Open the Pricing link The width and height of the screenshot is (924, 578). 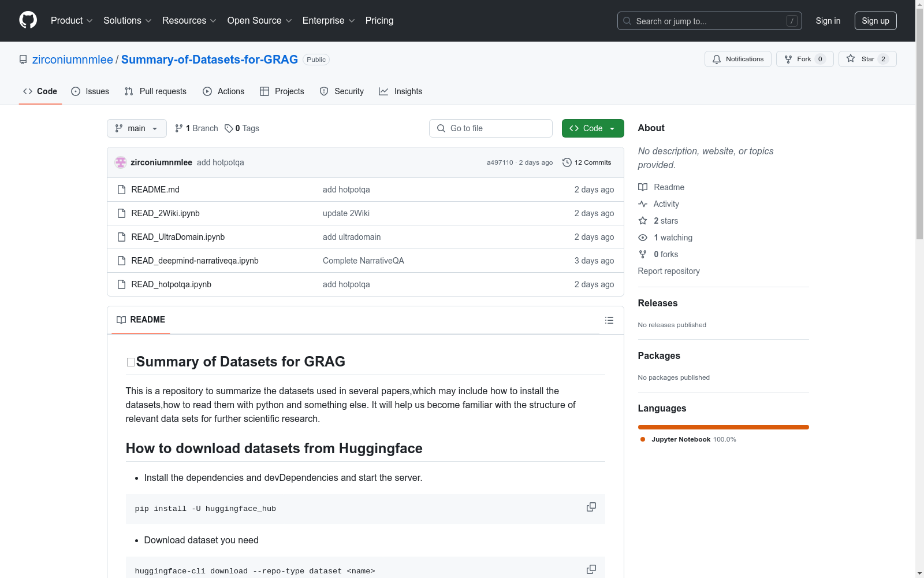click(x=379, y=21)
